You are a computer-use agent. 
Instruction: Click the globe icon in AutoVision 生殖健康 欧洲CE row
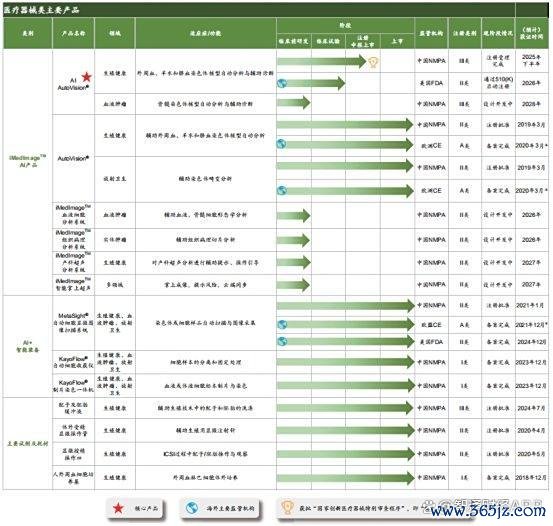281,144
